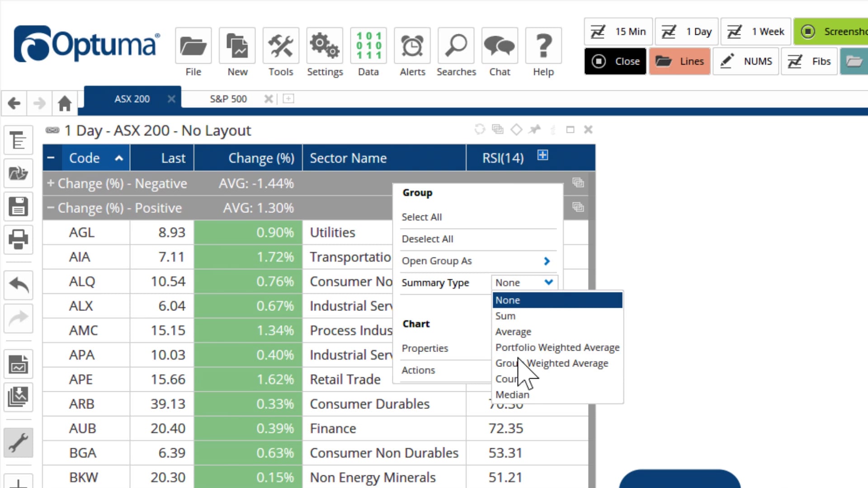Click the Undo arrow icon
This screenshot has height=488, width=868.
[18, 285]
